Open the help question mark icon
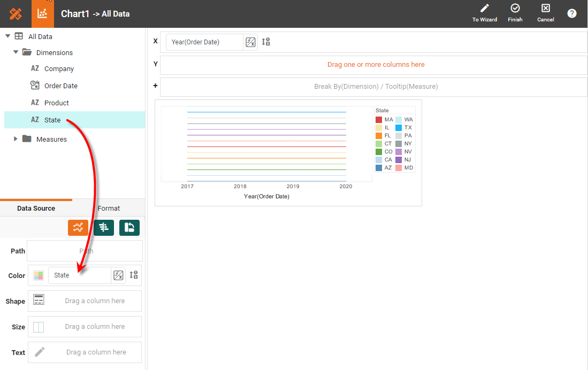The height and width of the screenshot is (370, 588). point(572,14)
